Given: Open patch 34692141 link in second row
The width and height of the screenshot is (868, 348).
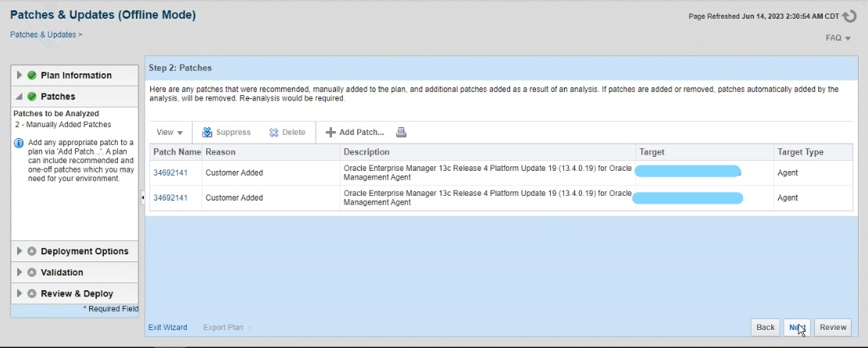Looking at the screenshot, I should point(170,197).
